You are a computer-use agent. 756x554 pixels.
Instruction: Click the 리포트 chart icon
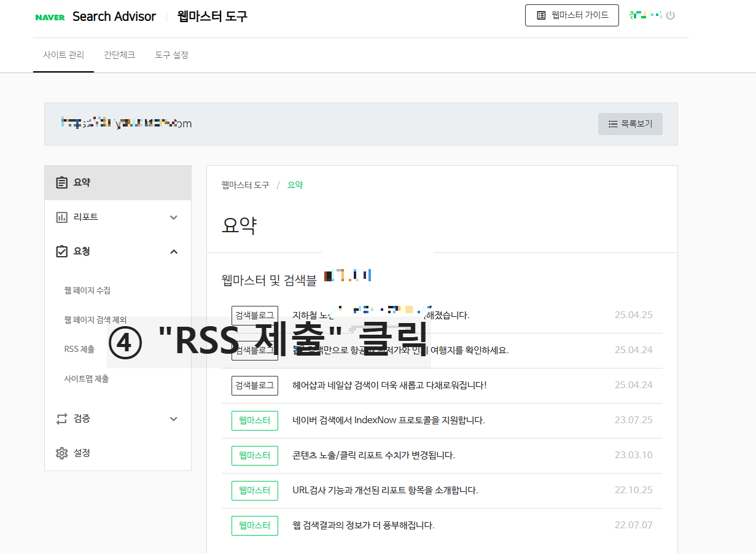click(x=61, y=217)
